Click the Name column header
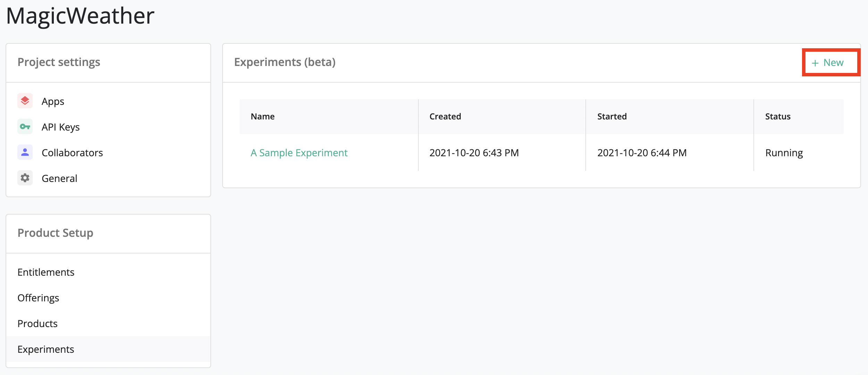 (x=262, y=117)
